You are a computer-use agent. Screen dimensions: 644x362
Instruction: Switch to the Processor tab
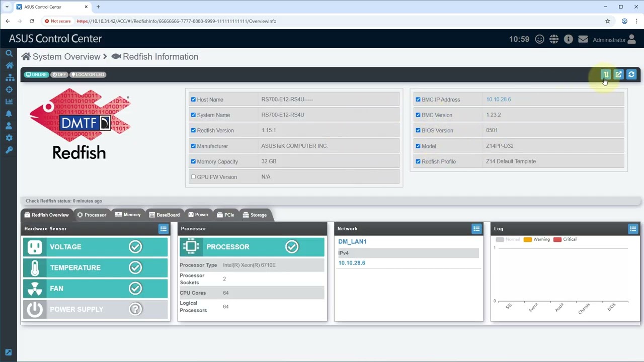(x=92, y=215)
